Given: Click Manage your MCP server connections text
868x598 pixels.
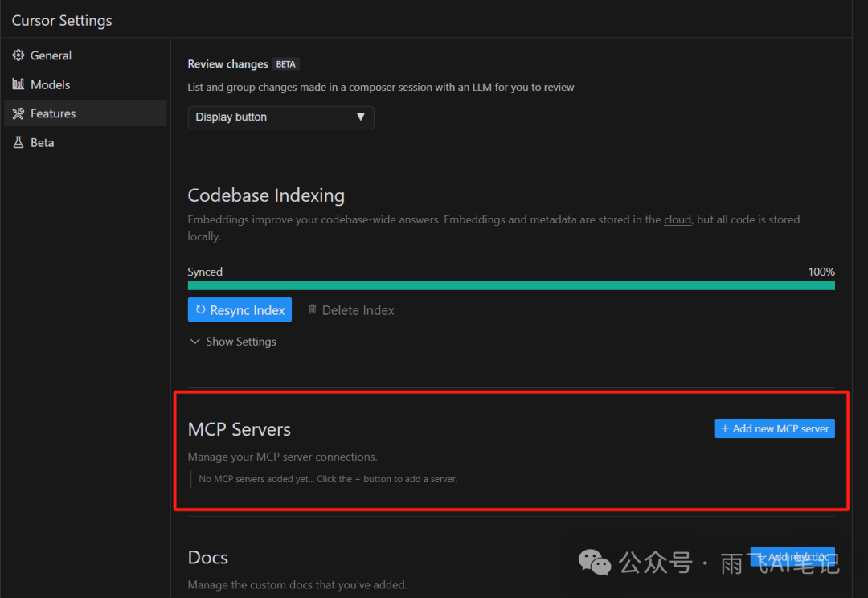Looking at the screenshot, I should (282, 457).
